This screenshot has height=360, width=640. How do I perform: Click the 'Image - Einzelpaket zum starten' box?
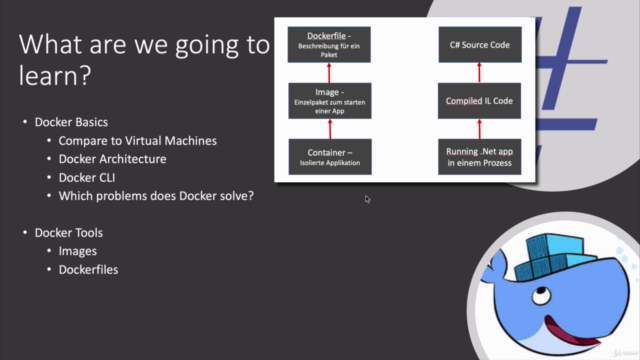point(330,101)
